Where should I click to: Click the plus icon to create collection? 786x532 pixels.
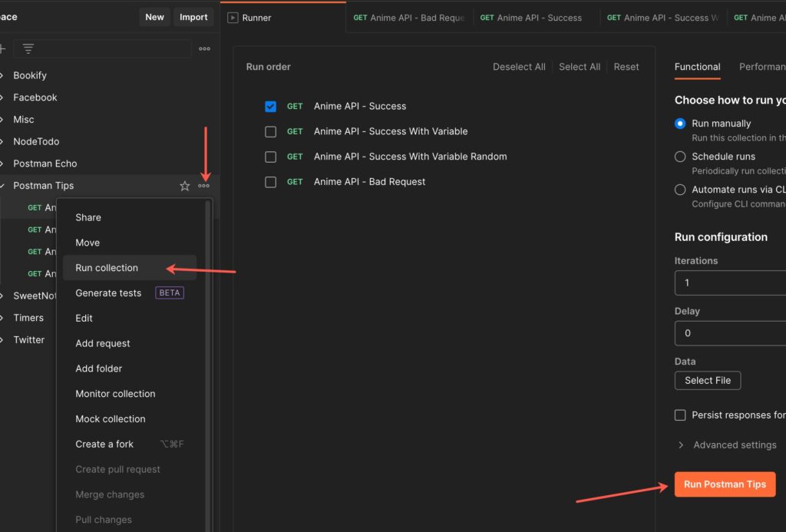coord(2,48)
